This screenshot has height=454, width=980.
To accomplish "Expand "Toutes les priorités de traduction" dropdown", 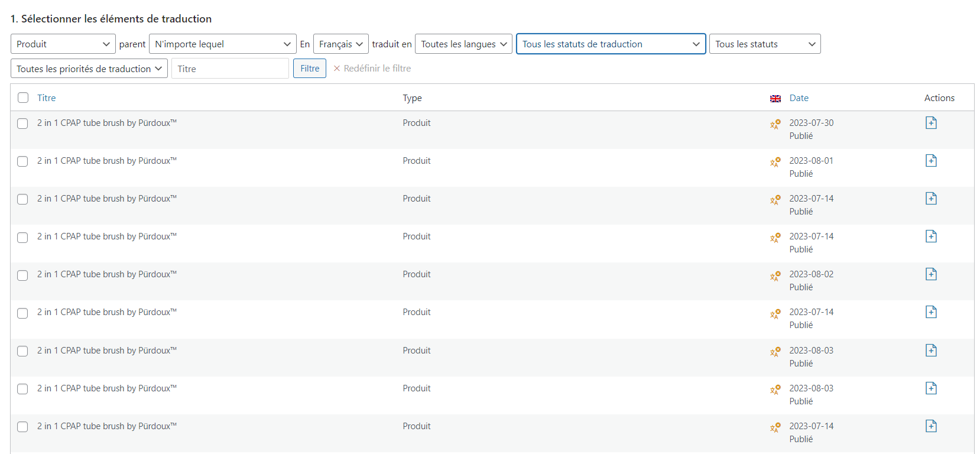I will click(x=89, y=69).
